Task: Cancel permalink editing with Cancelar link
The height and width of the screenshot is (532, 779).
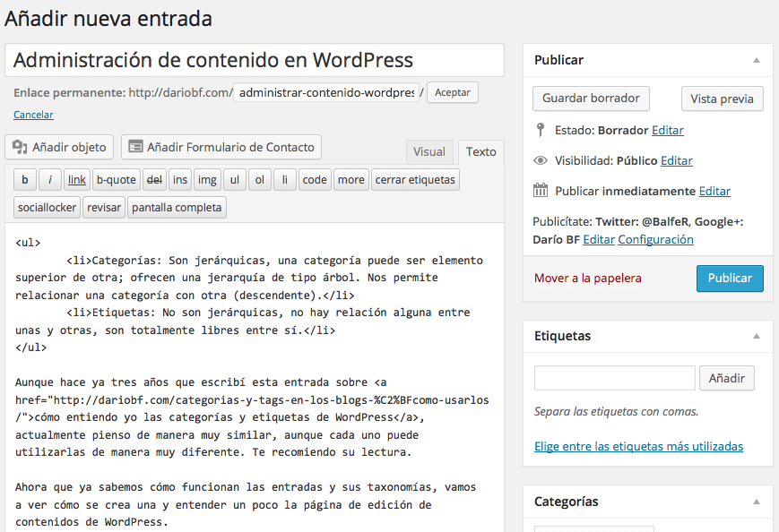Action: [x=33, y=115]
